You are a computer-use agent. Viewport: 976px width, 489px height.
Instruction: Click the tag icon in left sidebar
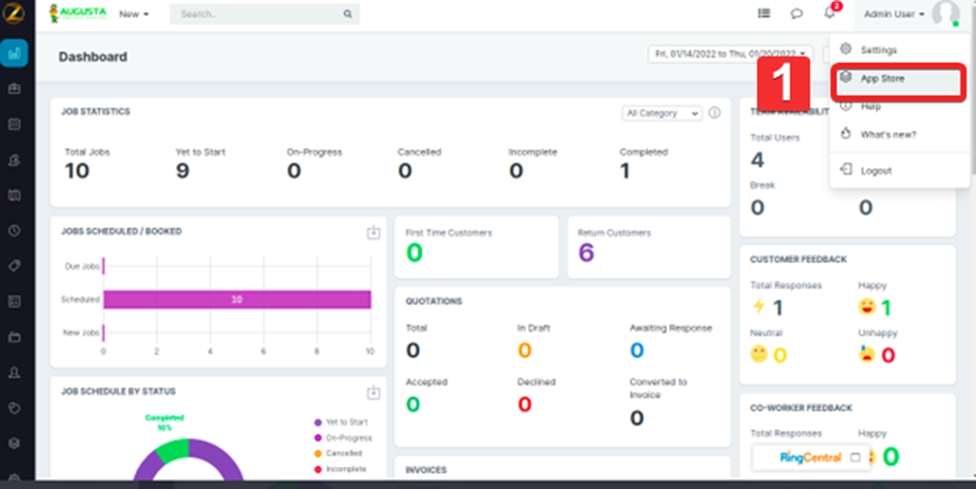[x=15, y=265]
